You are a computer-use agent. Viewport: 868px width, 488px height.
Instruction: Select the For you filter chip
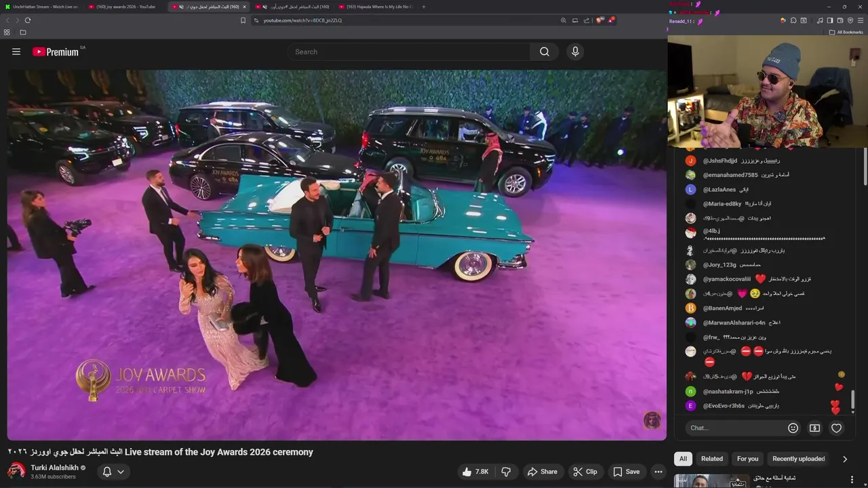click(748, 459)
